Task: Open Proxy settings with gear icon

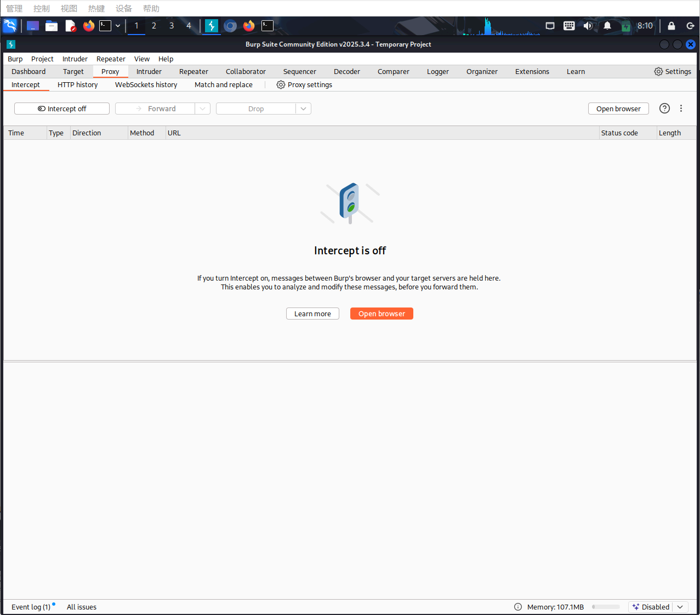Action: [x=304, y=85]
